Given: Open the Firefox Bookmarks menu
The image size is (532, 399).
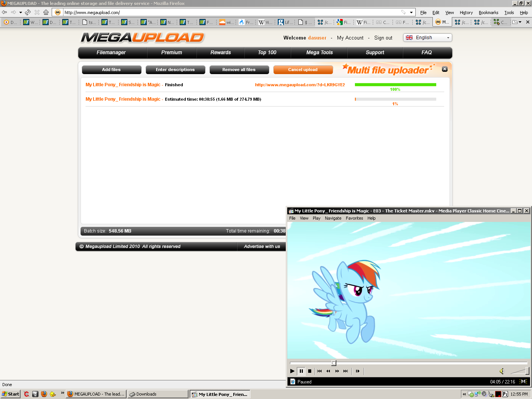Looking at the screenshot, I should [488, 13].
